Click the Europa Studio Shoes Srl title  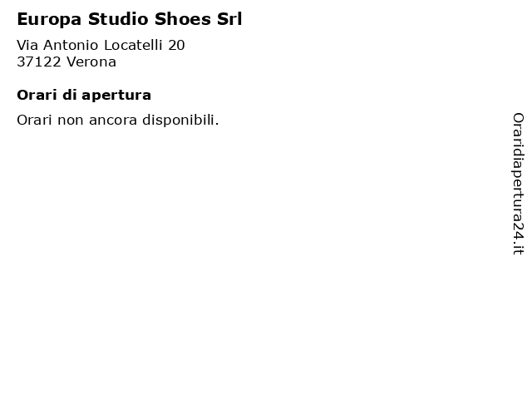[130, 19]
